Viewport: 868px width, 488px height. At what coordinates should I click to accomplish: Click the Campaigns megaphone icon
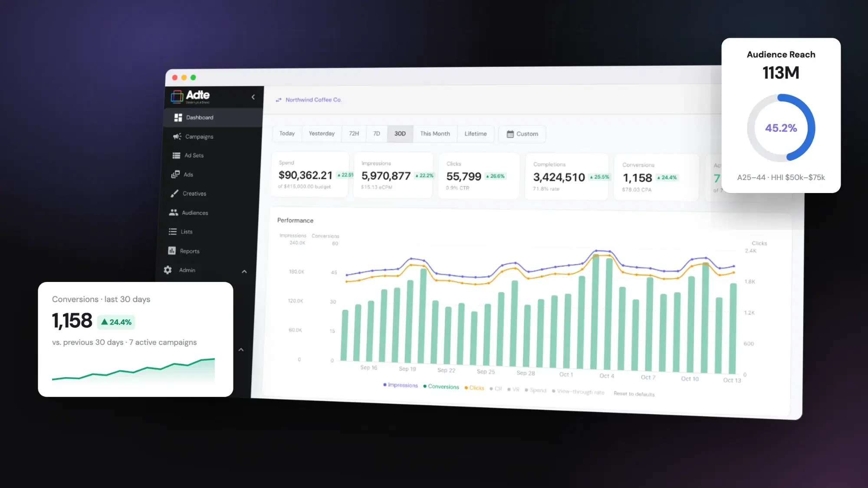tap(177, 137)
